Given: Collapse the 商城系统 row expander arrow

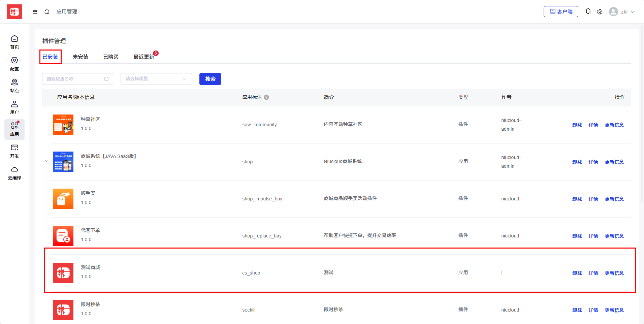Looking at the screenshot, I should pos(47,161).
